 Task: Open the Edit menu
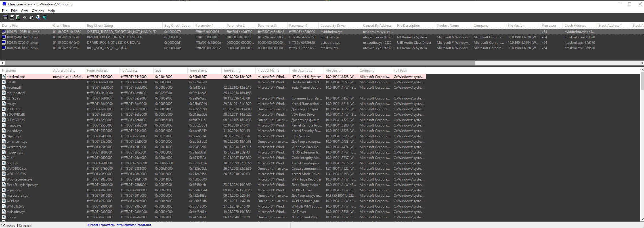pyautogui.click(x=14, y=11)
